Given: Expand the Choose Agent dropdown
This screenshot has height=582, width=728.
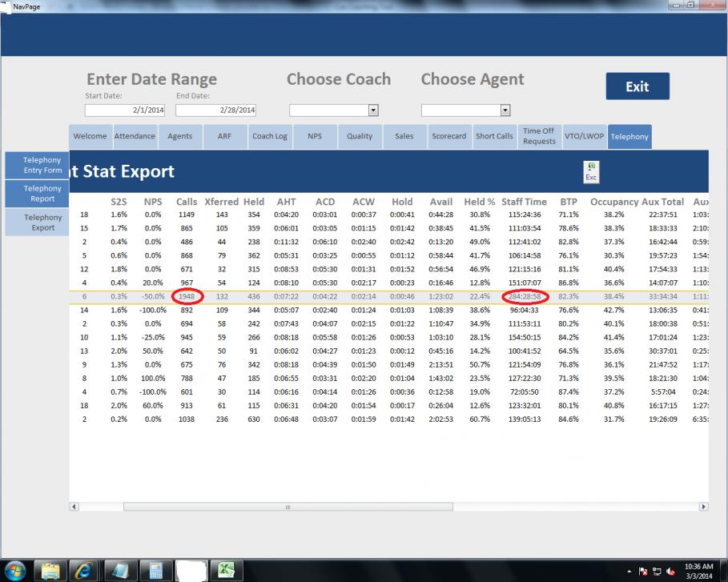Looking at the screenshot, I should (x=505, y=110).
